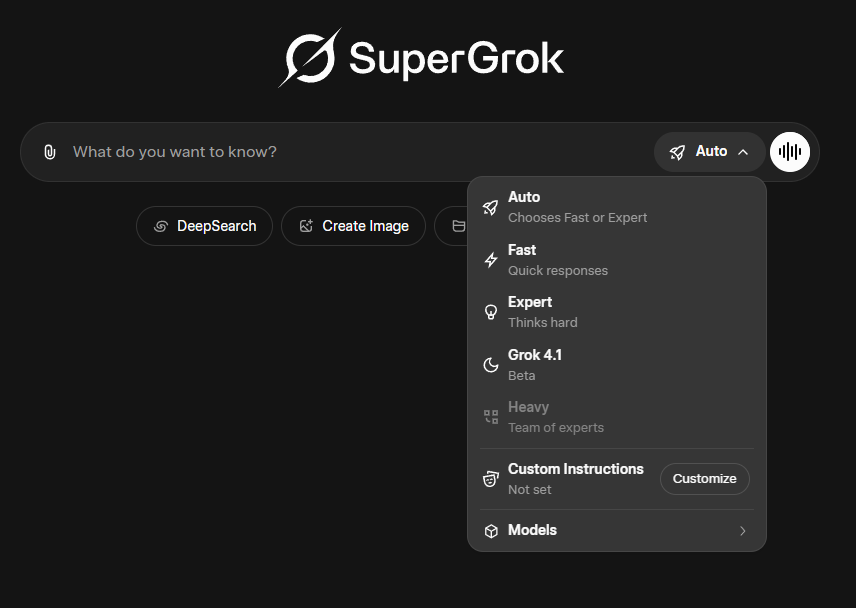Click the rocket icon in Auto selector
The image size is (856, 608).
pos(677,152)
